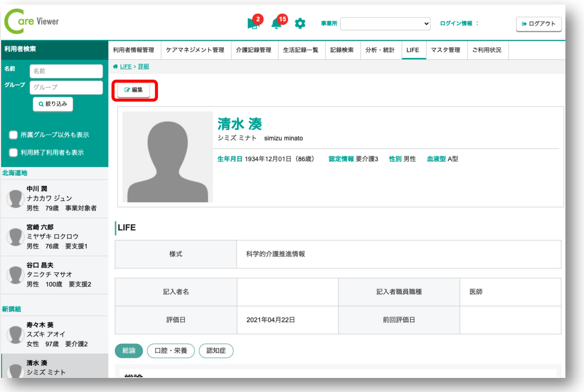Open the megaphone announcements icon
This screenshot has height=392, width=584.
(253, 24)
